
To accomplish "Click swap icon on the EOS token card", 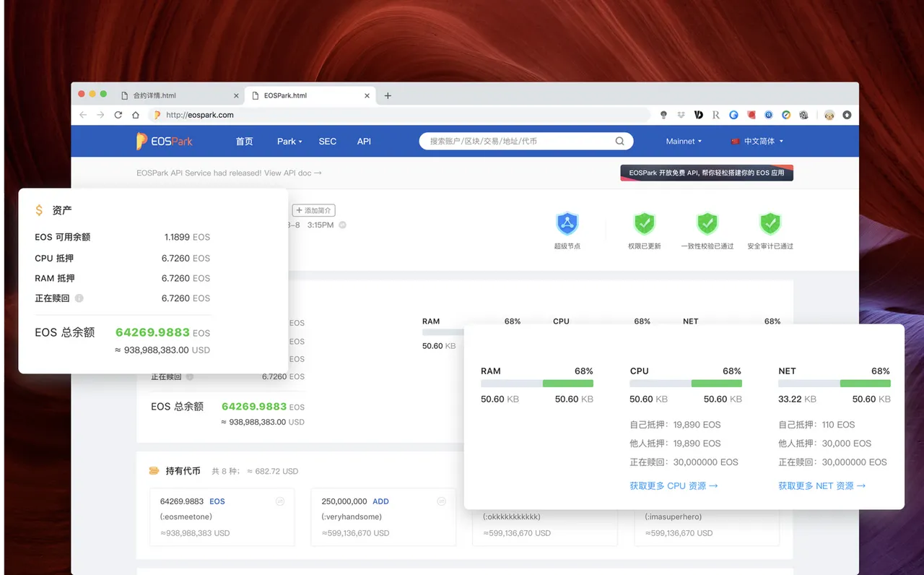I will [280, 501].
